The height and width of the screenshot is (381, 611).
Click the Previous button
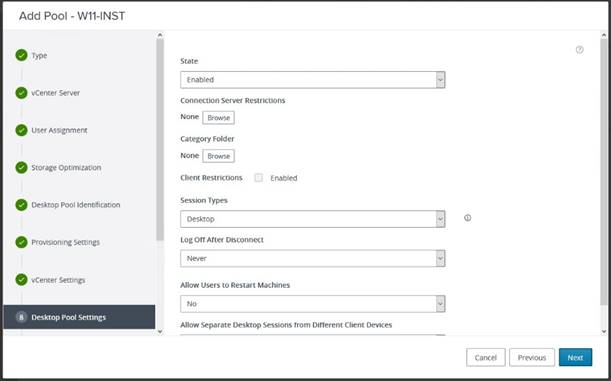pyautogui.click(x=532, y=357)
